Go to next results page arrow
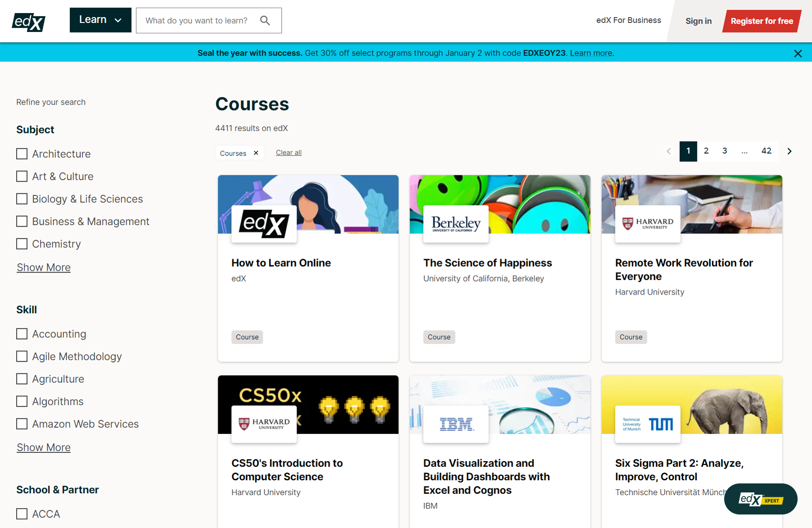Screen dimensions: 812x528 (789, 151)
